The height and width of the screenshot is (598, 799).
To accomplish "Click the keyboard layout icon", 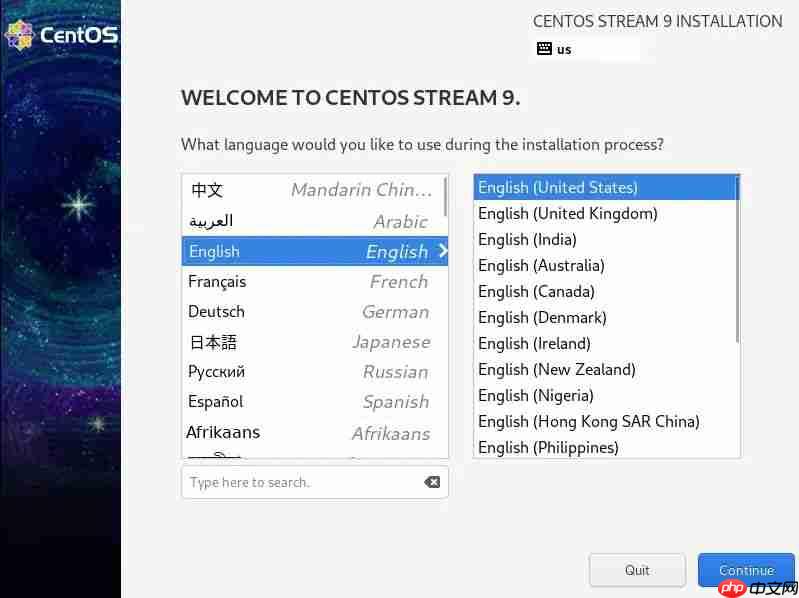I will click(544, 49).
